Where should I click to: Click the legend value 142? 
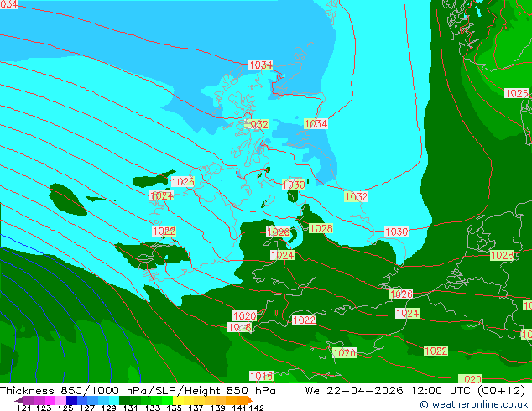coord(257,408)
